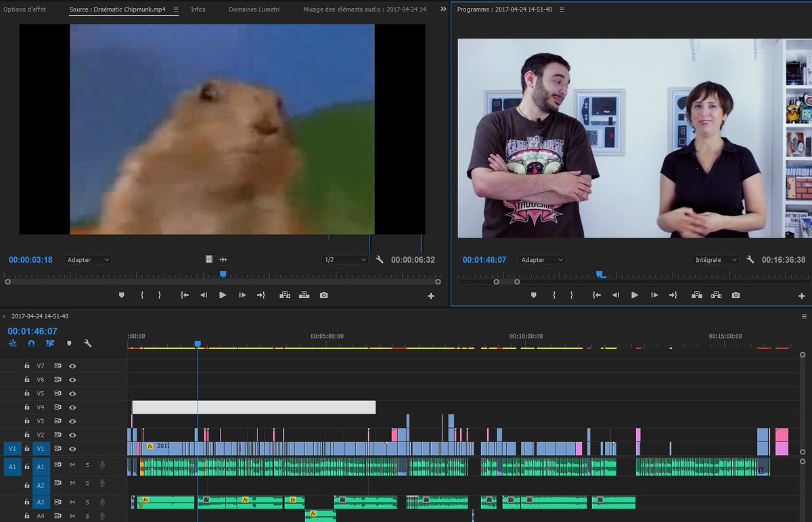Screen dimensions: 812x522
Task: Open the timeline display settings wrench
Action: (x=88, y=343)
